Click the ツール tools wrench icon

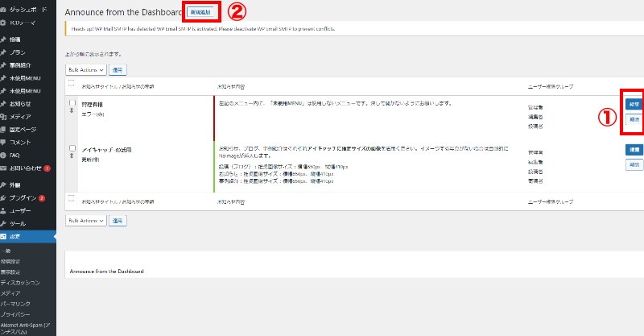click(x=5, y=223)
